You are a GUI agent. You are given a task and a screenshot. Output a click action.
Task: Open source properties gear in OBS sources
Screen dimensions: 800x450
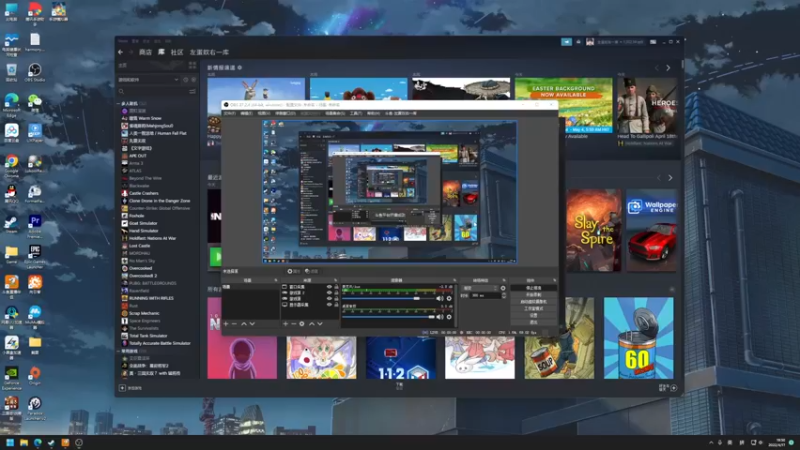click(302, 323)
